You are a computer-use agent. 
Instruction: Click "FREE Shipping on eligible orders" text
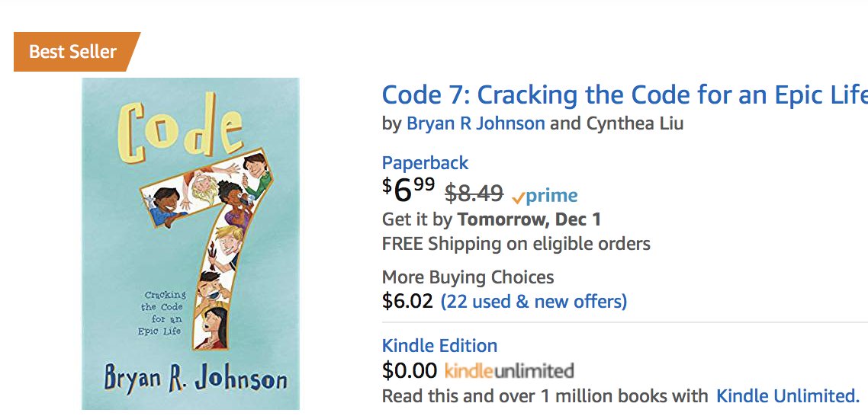[516, 244]
